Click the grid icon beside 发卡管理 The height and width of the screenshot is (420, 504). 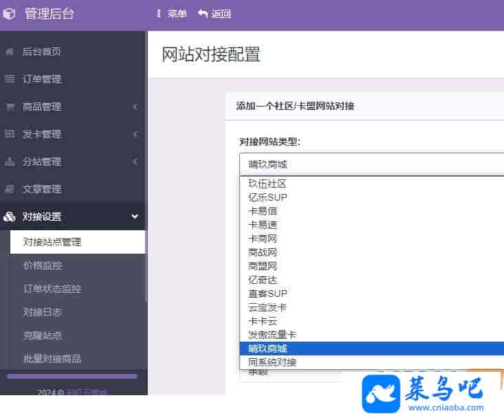click(x=10, y=134)
